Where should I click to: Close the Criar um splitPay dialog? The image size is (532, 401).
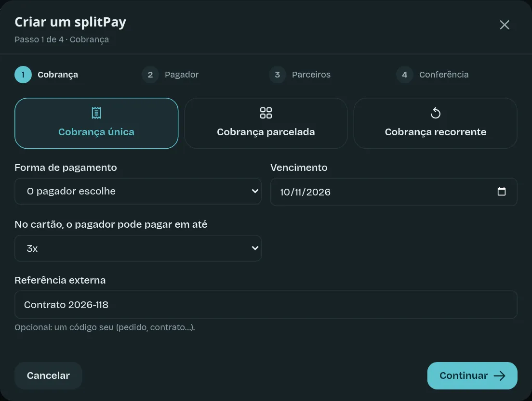pyautogui.click(x=504, y=25)
